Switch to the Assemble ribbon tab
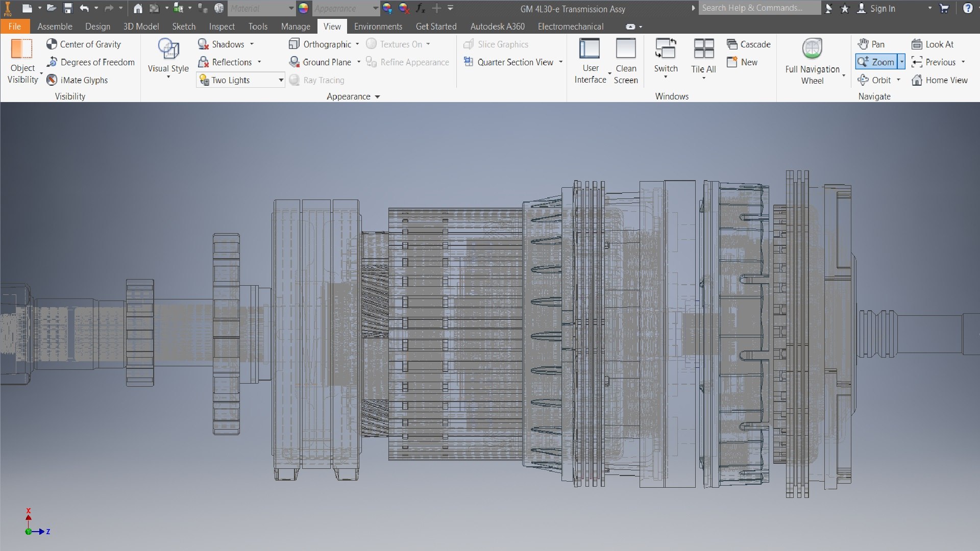Screen dimensions: 980x551 tap(55, 27)
